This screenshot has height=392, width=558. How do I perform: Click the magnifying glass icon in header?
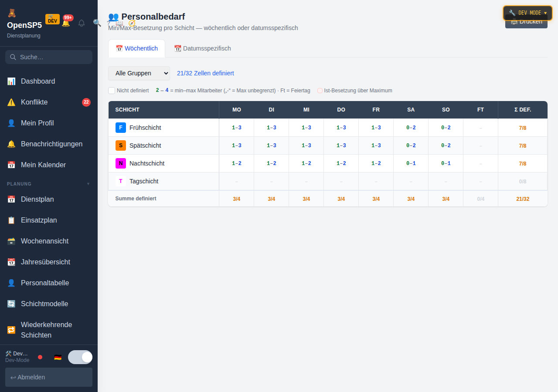tap(97, 23)
